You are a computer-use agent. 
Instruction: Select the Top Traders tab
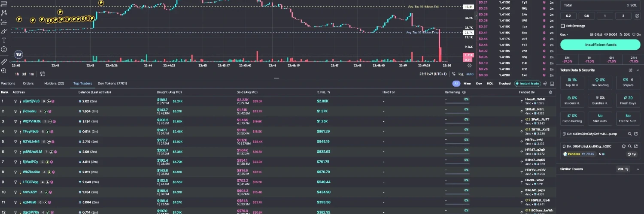[x=83, y=83]
